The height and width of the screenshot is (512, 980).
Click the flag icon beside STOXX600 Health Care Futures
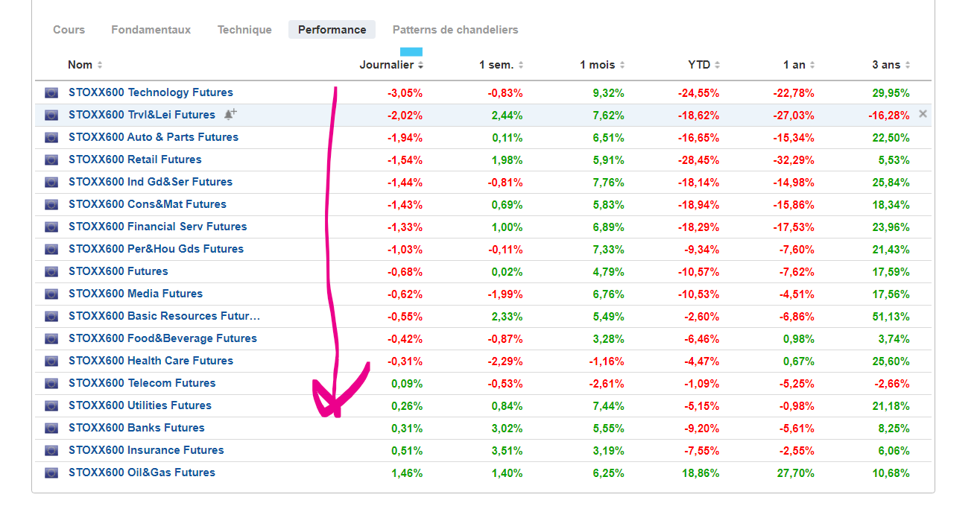click(51, 361)
